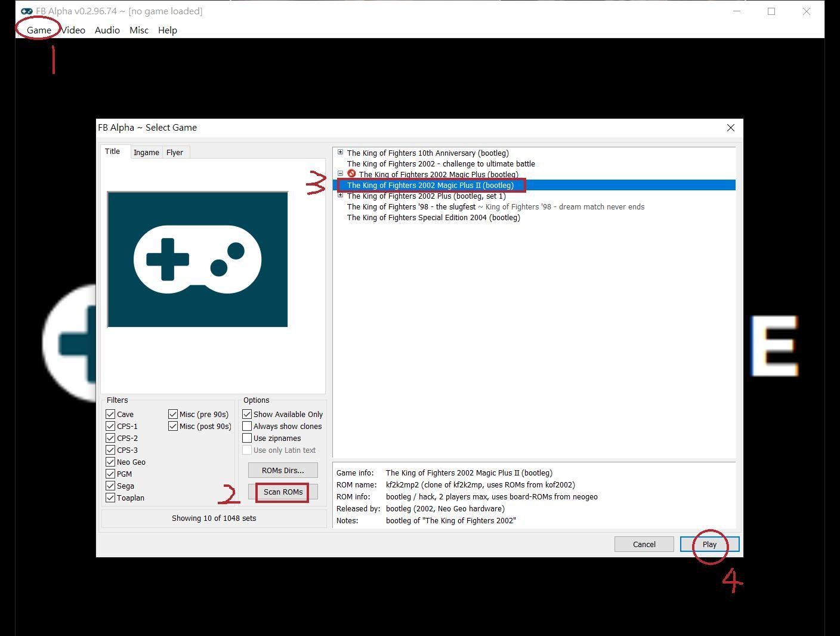Switch to the Ingame tab
The image size is (840, 636).
(x=146, y=153)
